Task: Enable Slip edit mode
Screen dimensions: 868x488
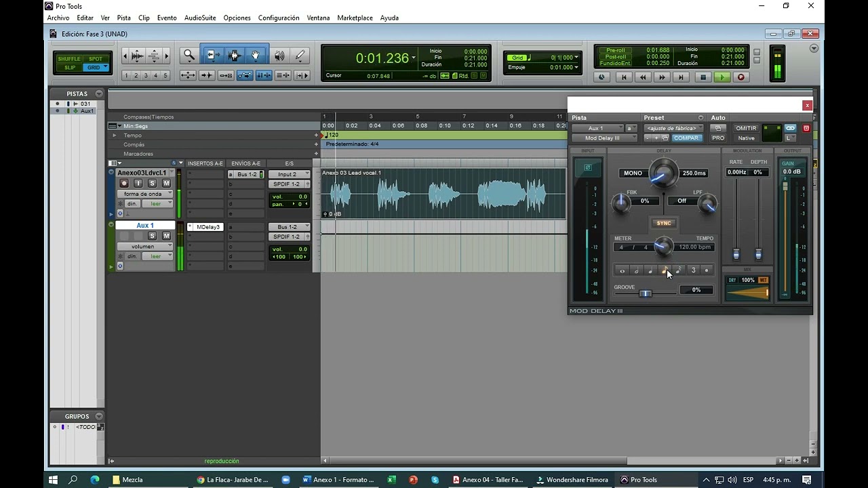Action: coord(70,68)
